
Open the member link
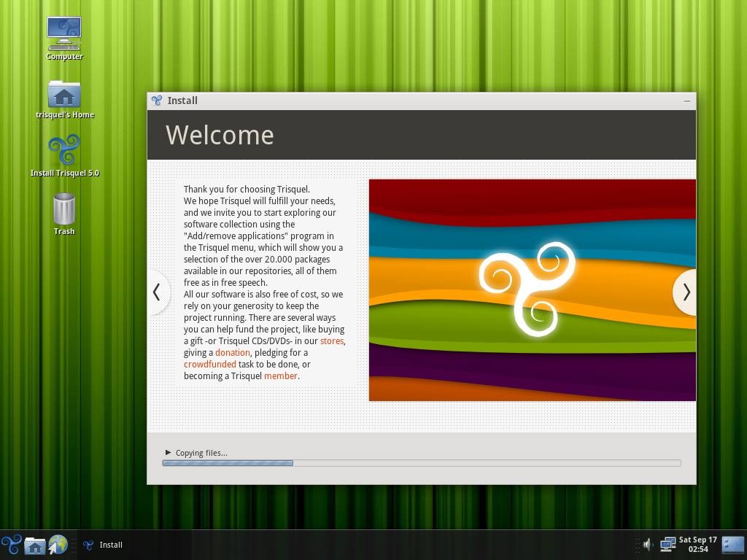coord(281,376)
